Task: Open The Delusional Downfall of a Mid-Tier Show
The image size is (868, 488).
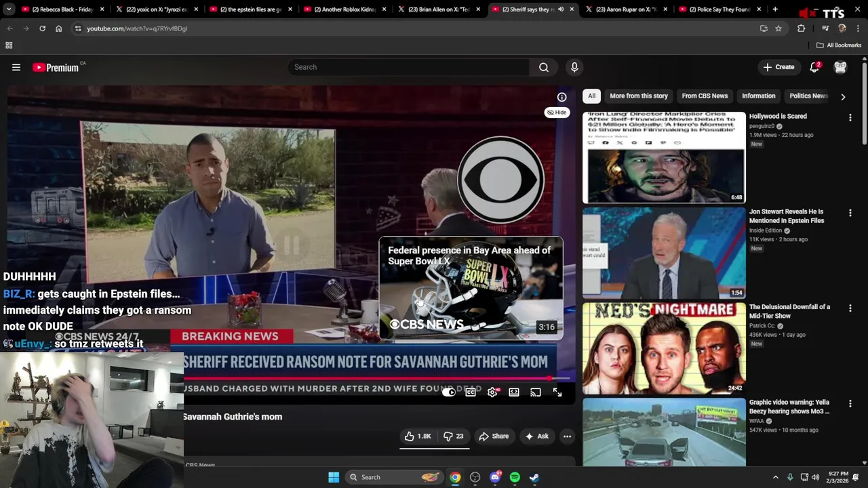Action: 789,311
